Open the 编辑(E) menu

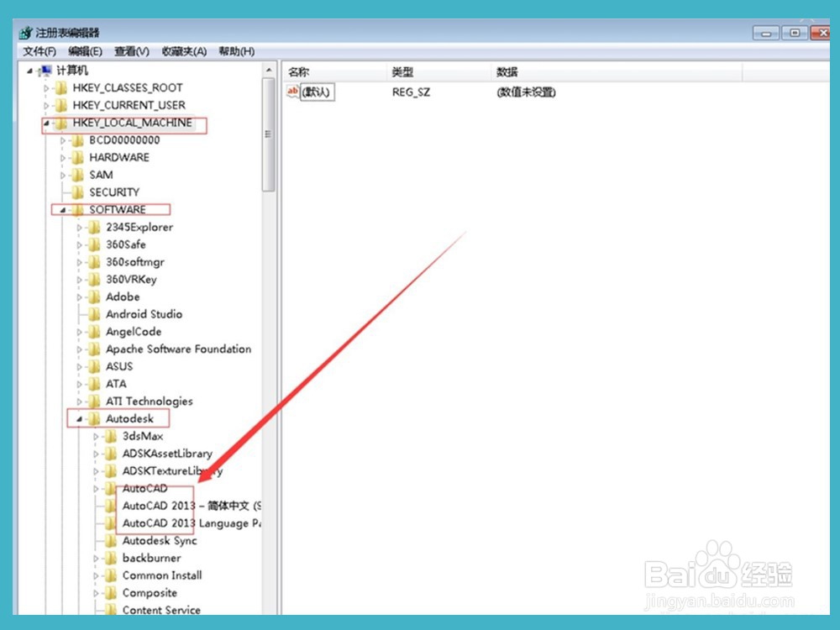[x=85, y=51]
